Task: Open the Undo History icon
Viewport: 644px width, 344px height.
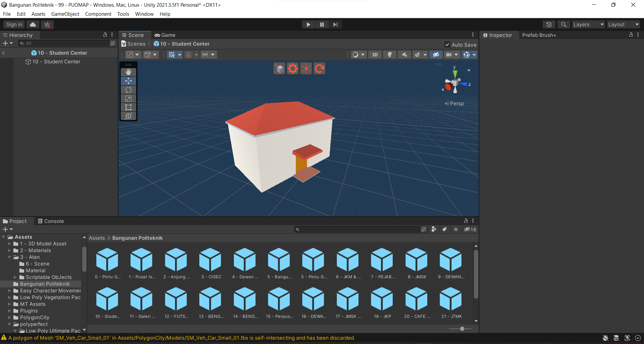Action: coord(549,24)
